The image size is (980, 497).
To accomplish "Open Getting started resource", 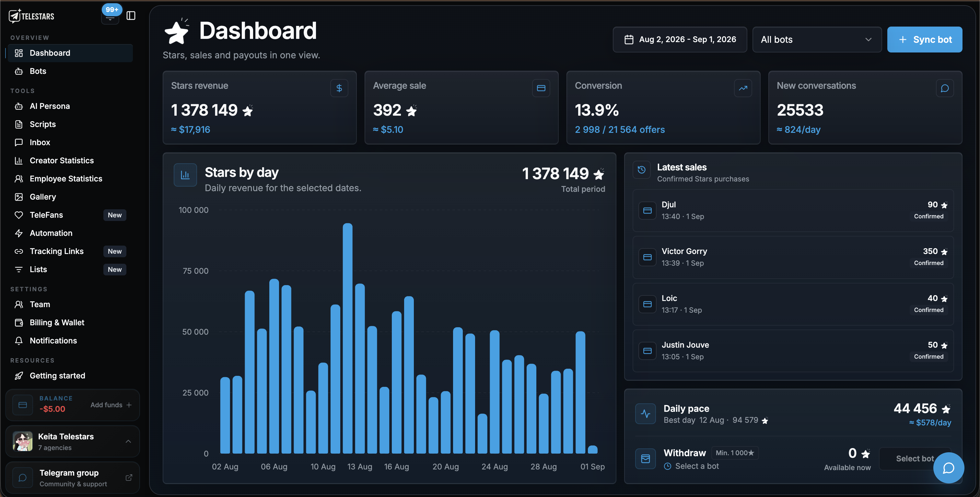I will click(70, 376).
